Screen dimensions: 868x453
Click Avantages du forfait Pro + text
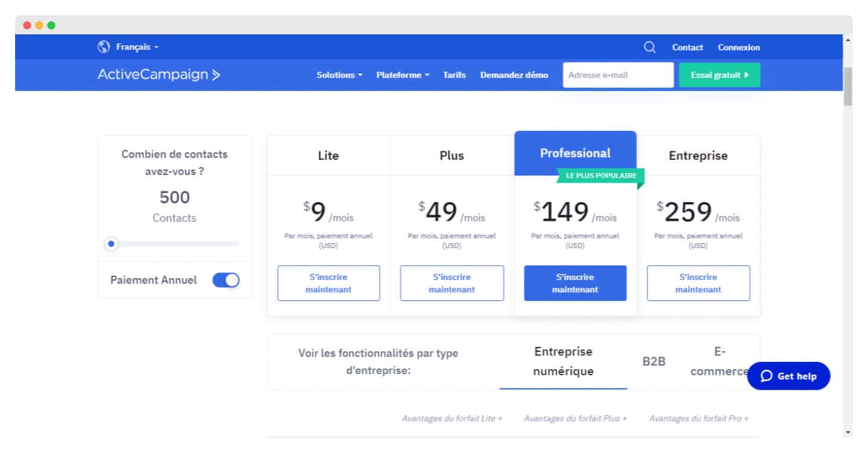coord(699,418)
